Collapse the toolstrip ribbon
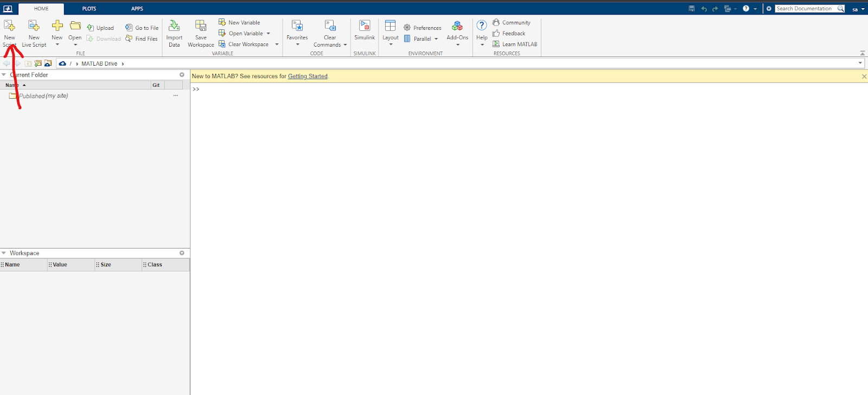The image size is (868, 395). [x=863, y=53]
